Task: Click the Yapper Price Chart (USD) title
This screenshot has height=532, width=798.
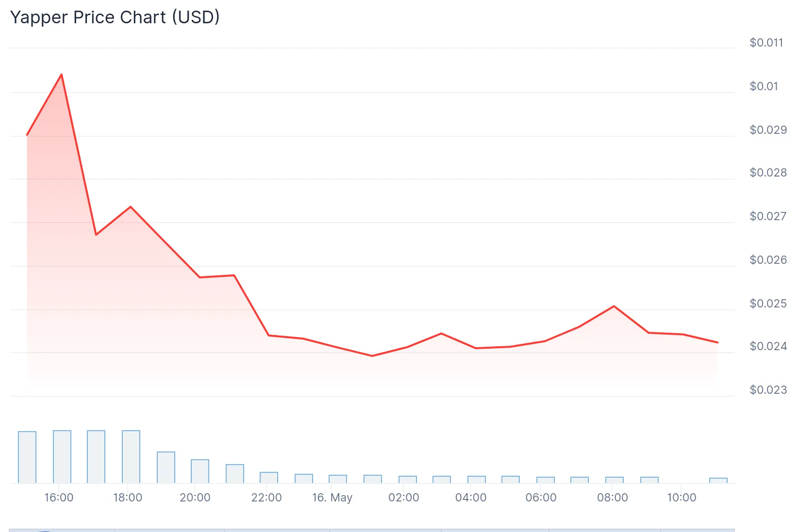Action: click(115, 17)
